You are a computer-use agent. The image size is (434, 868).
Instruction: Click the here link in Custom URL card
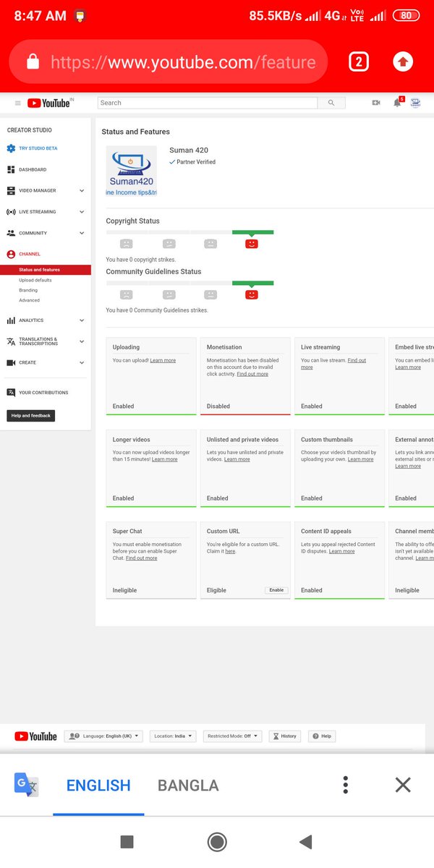click(230, 551)
